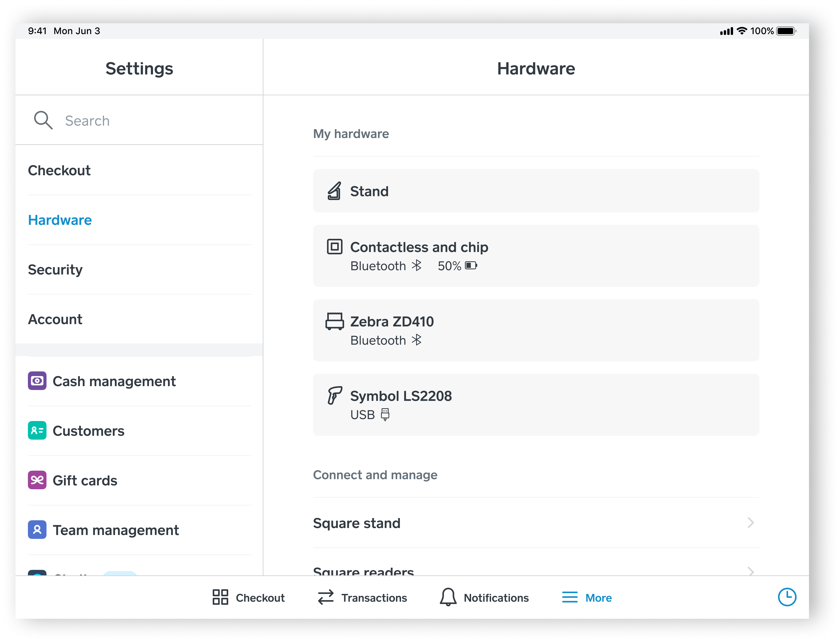
Task: Open Gift cards settings
Action: (139, 480)
